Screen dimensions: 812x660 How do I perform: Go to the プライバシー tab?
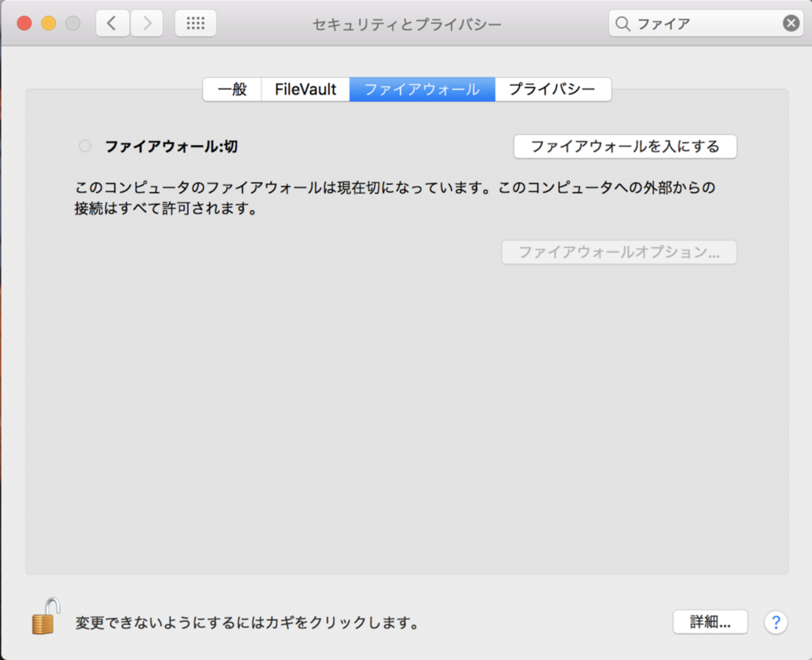click(x=553, y=89)
